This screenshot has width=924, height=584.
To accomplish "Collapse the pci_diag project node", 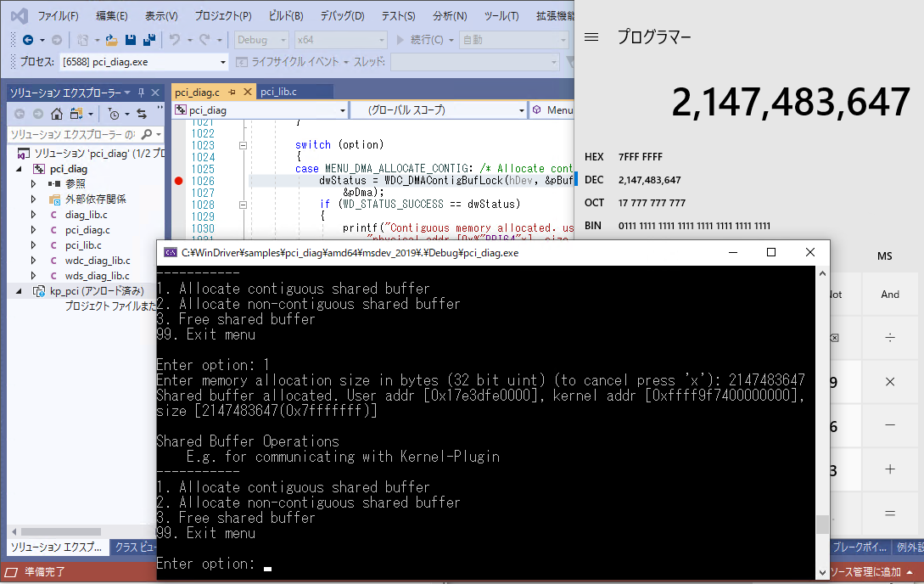I will pos(19,169).
